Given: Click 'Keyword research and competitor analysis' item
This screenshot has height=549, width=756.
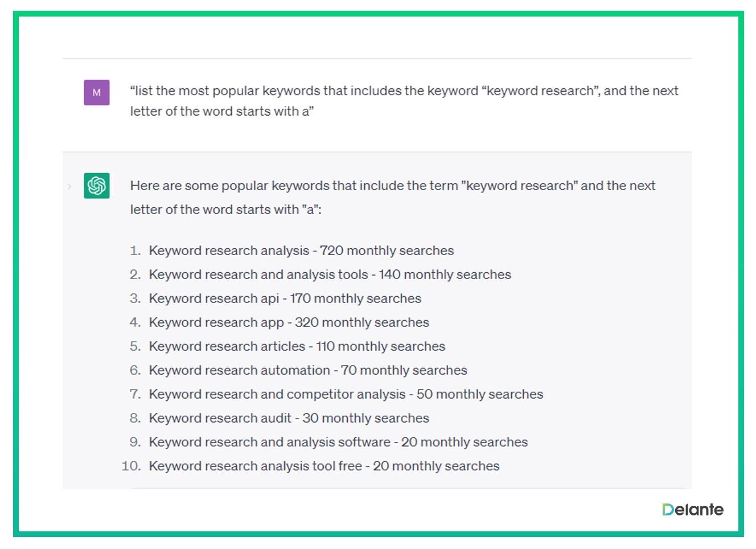Looking at the screenshot, I should pos(346,394).
